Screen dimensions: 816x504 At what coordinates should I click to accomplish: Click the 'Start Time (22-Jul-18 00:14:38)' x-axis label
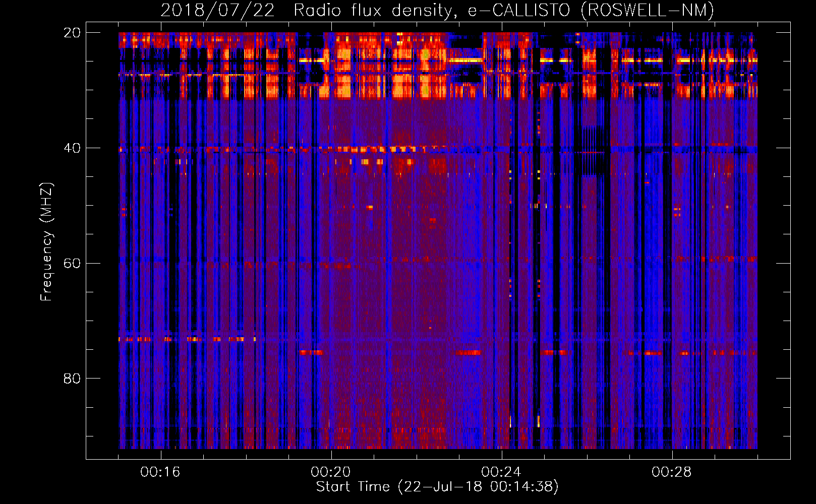pos(437,487)
